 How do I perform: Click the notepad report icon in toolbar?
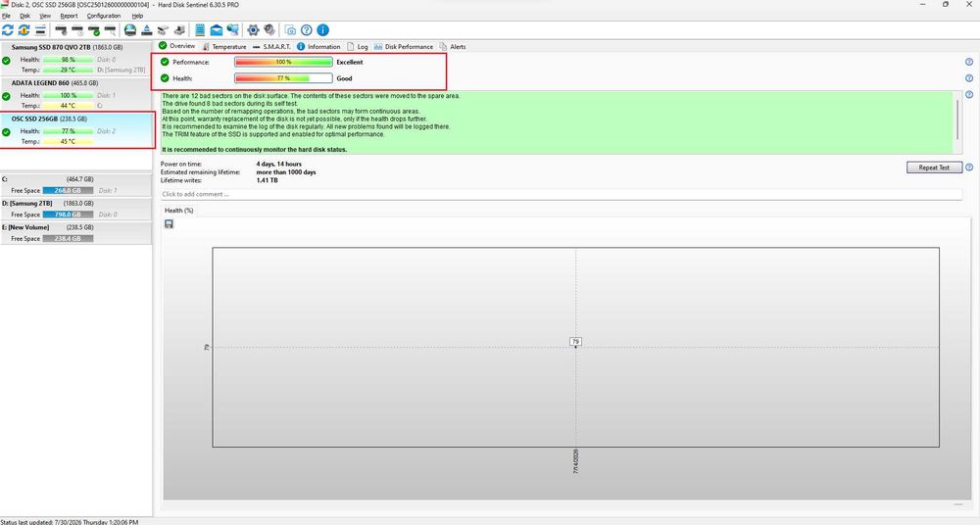click(200, 30)
